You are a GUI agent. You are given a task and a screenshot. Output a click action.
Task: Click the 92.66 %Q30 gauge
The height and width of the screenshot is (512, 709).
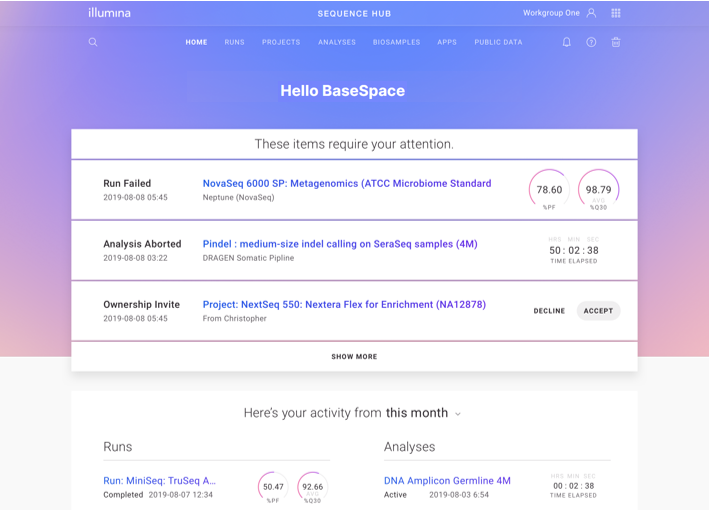312,487
